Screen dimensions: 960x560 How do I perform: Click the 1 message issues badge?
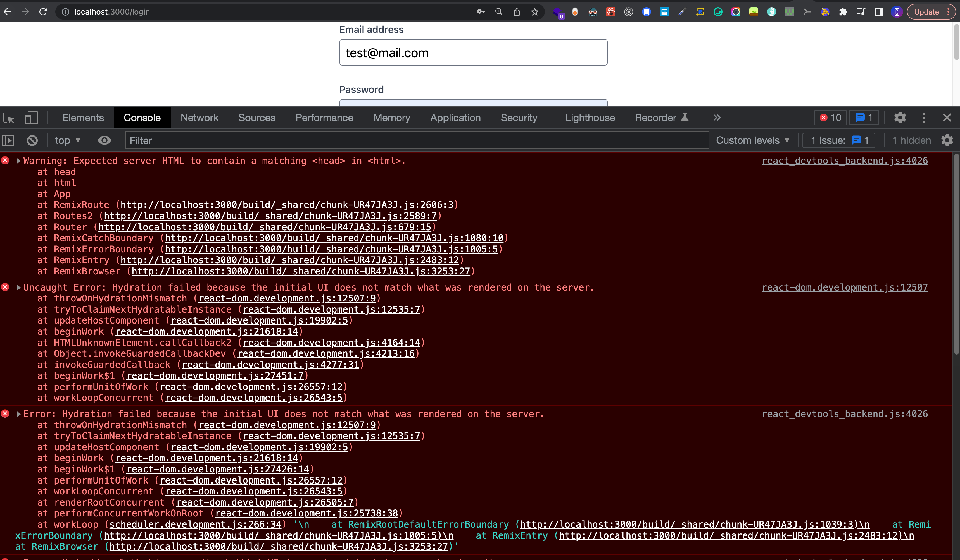click(864, 118)
